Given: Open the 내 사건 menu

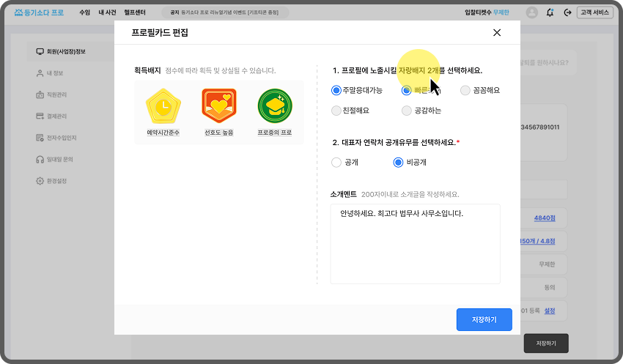Looking at the screenshot, I should tap(107, 12).
